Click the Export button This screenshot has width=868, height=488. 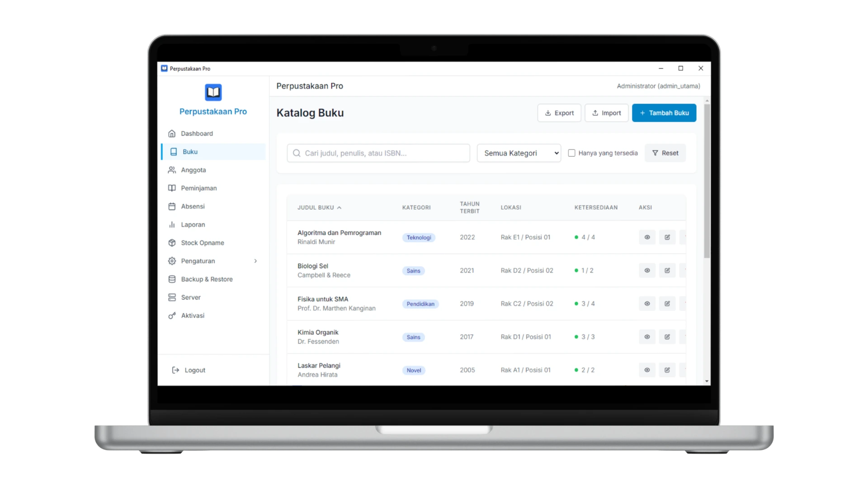tap(559, 113)
